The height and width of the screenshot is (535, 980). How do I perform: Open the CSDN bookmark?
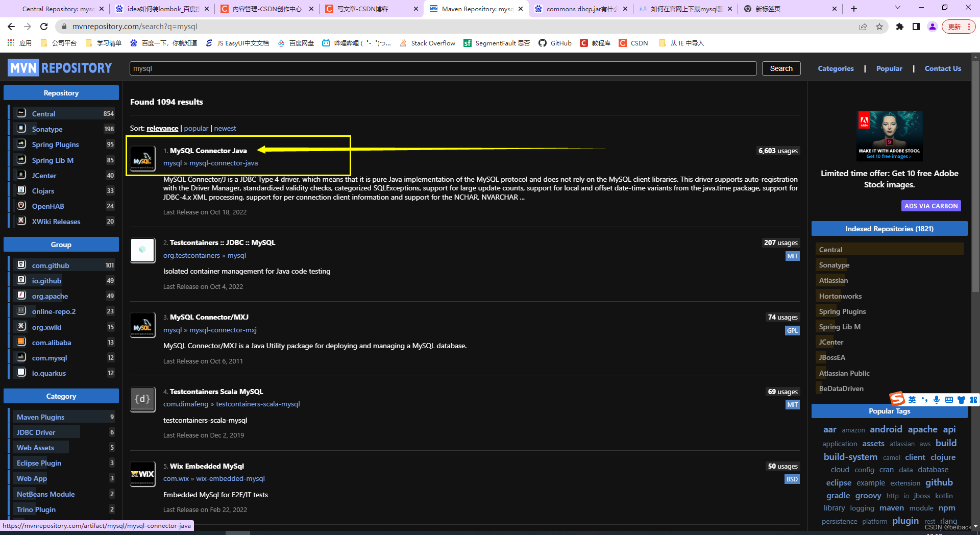[x=633, y=43]
